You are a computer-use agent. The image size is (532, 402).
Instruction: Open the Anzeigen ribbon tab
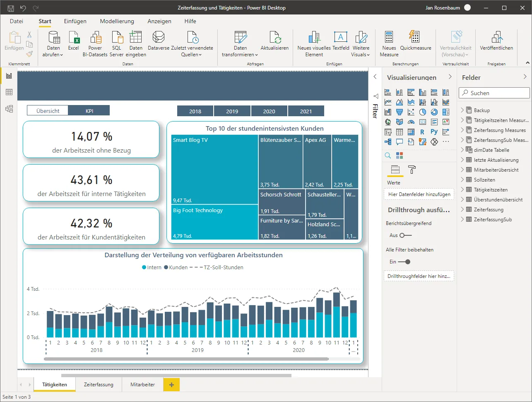pyautogui.click(x=159, y=21)
